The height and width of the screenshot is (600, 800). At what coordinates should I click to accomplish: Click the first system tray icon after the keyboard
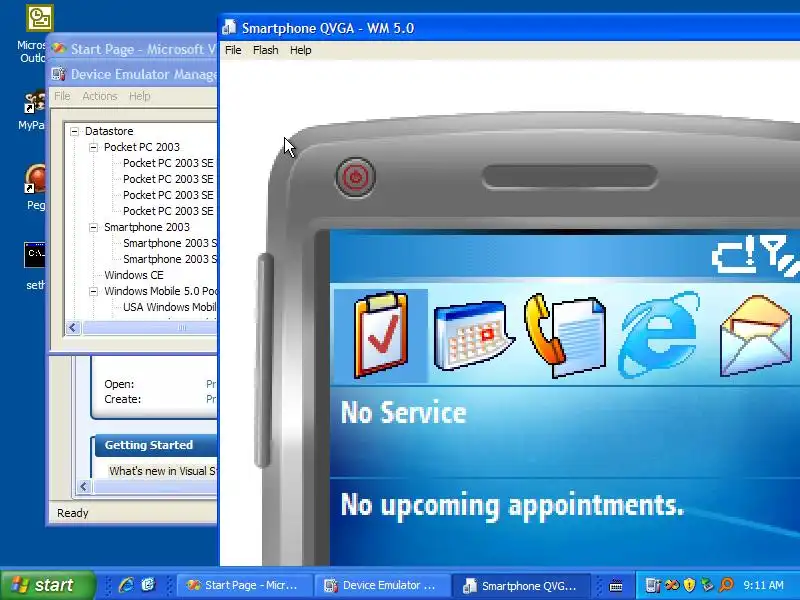tap(653, 585)
